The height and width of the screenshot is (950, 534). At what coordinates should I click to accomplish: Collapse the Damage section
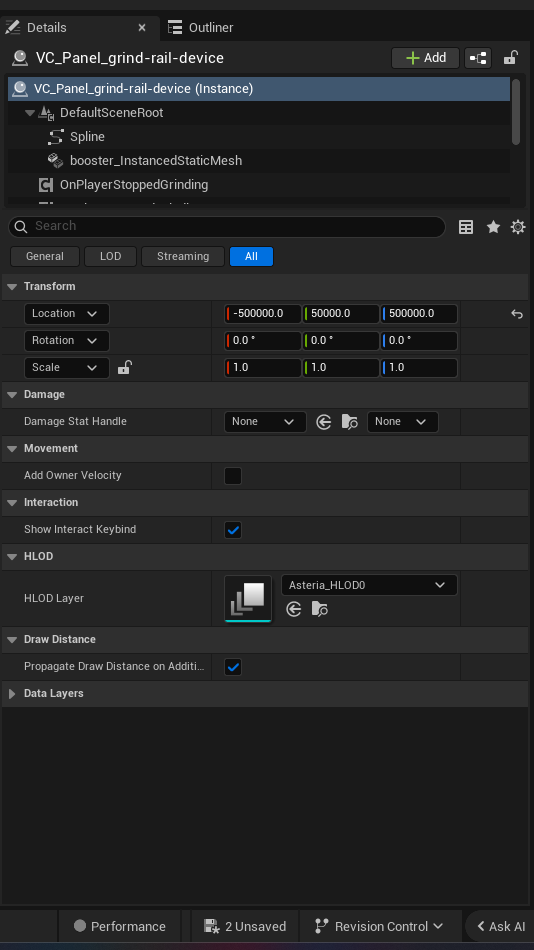click(x=12, y=394)
